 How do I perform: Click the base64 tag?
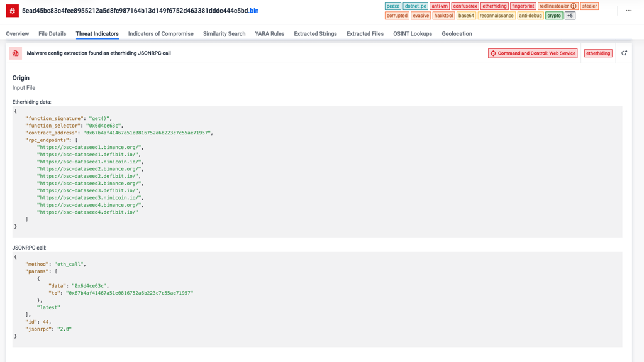point(466,16)
